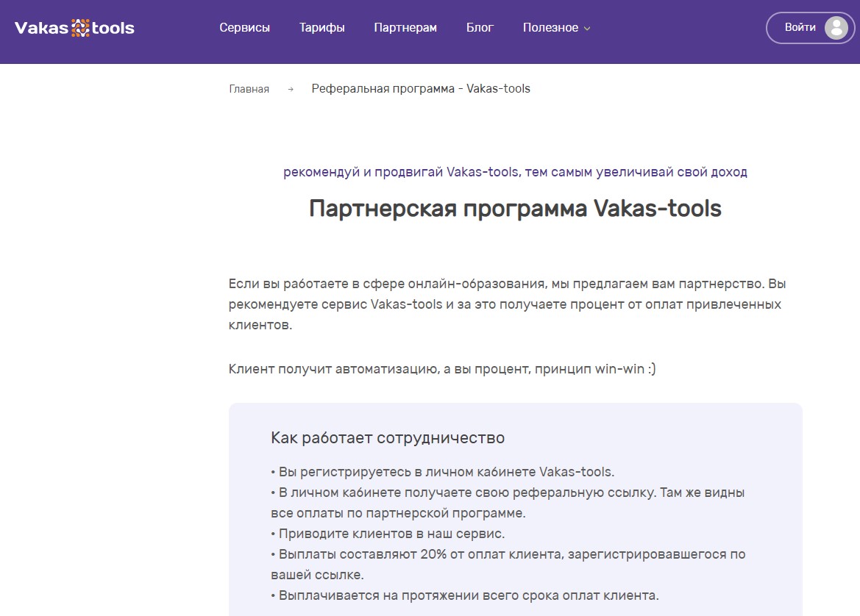Click the Полезное menu label
Screen dimensions: 860x616
pos(550,28)
